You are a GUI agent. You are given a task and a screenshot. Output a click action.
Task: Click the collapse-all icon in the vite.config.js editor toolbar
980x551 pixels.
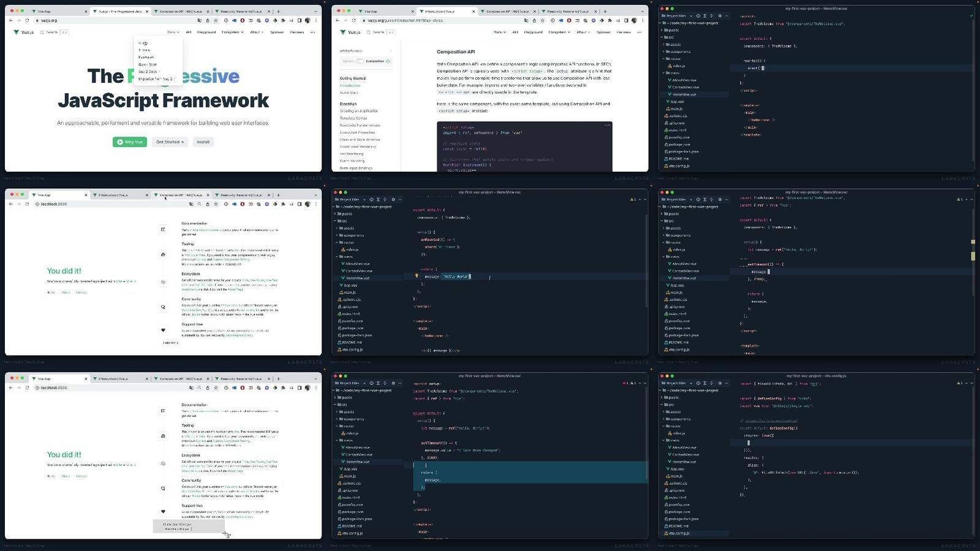click(711, 383)
